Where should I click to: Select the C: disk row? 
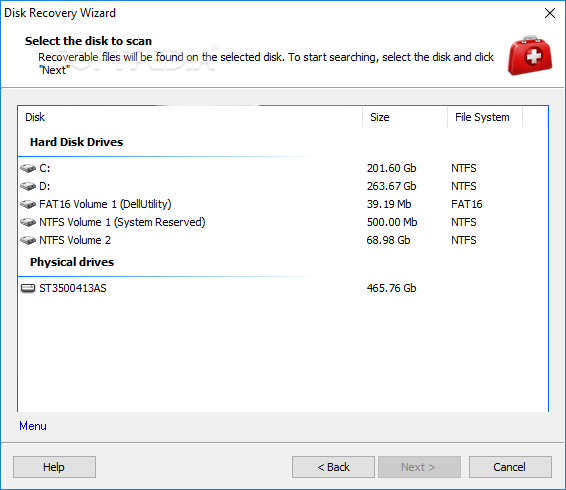pos(283,168)
